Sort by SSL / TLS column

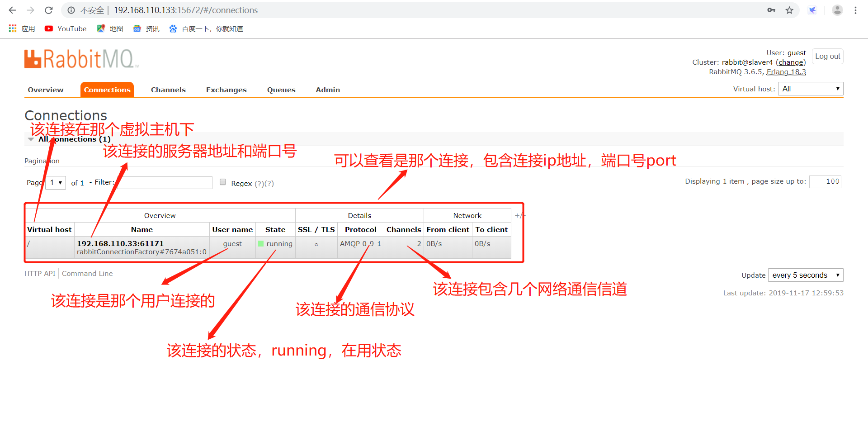pos(316,229)
